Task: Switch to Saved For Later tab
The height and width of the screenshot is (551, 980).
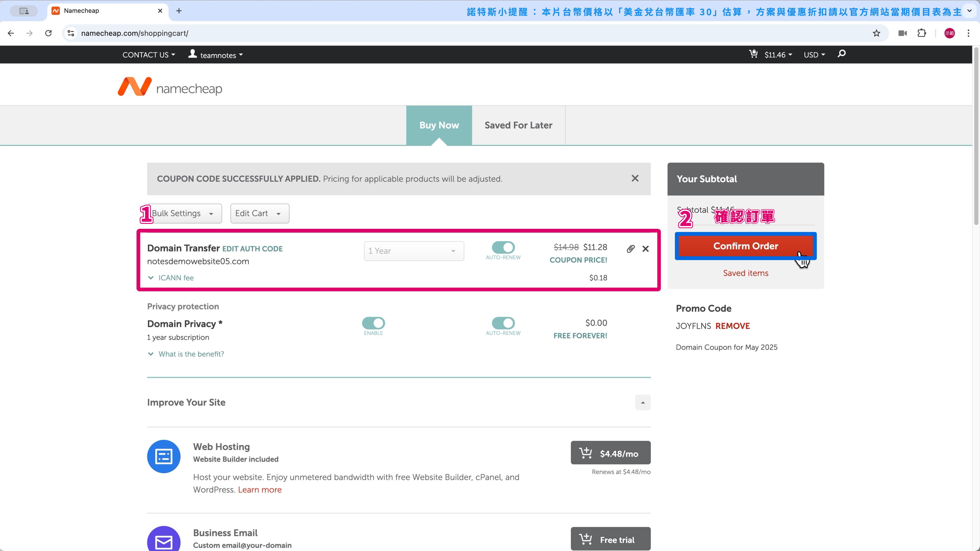Action: click(518, 125)
